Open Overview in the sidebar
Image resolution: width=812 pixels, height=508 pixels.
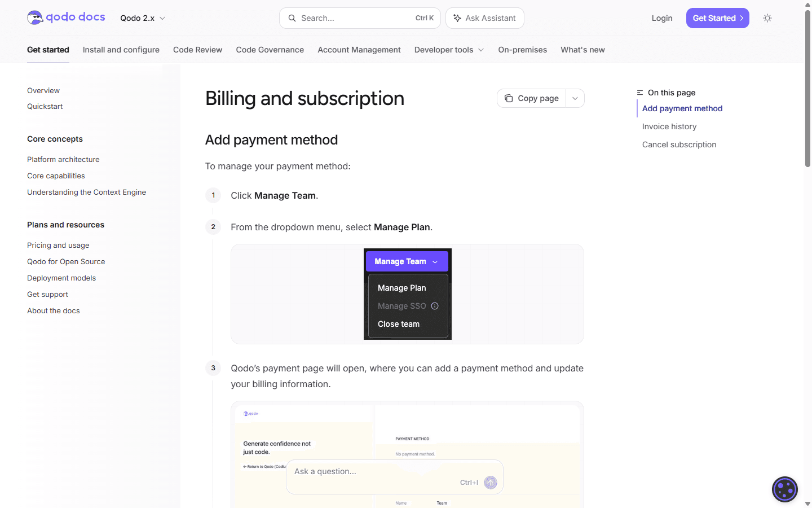43,90
